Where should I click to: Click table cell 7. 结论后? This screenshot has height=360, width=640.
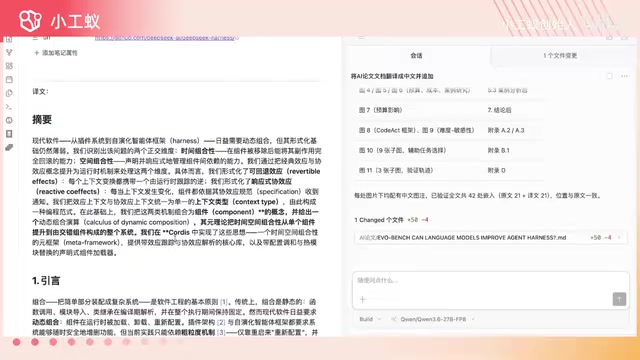point(500,110)
